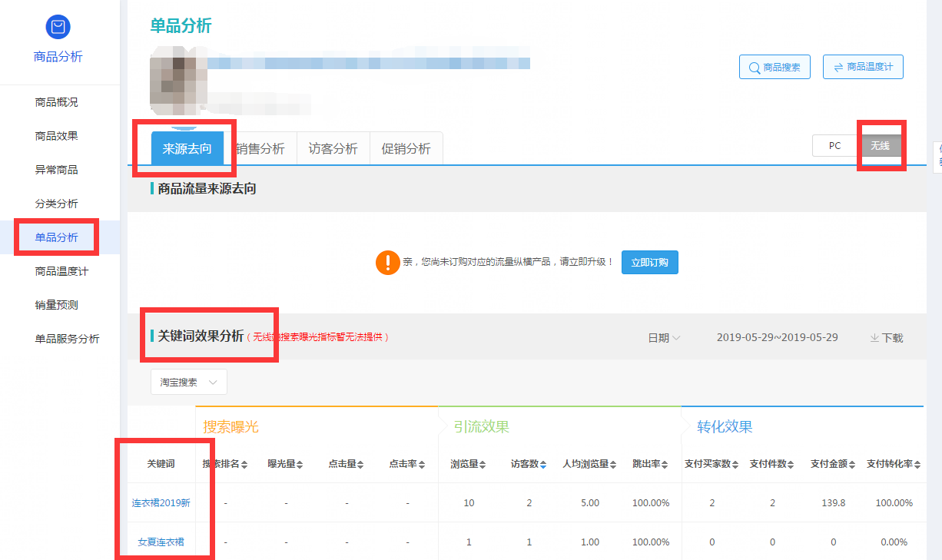This screenshot has width=942, height=560.
Task: Click the 商品分析 shopping bag icon
Action: pyautogui.click(x=58, y=27)
